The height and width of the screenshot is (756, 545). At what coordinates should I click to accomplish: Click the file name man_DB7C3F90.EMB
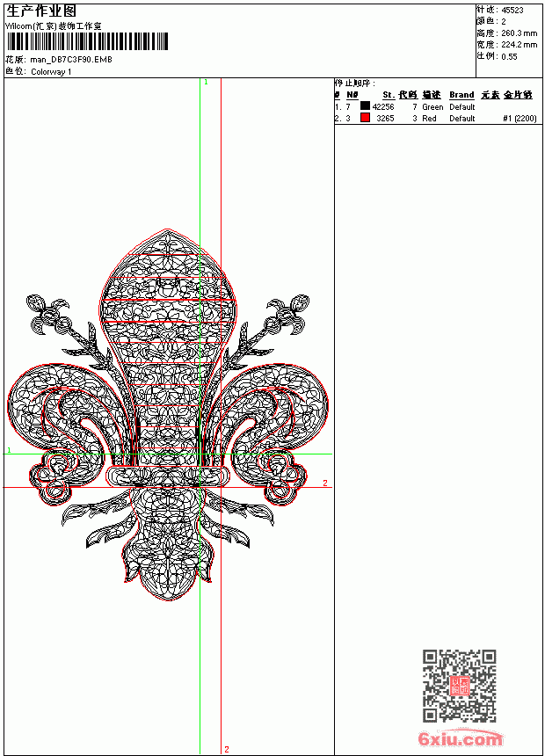[71, 60]
